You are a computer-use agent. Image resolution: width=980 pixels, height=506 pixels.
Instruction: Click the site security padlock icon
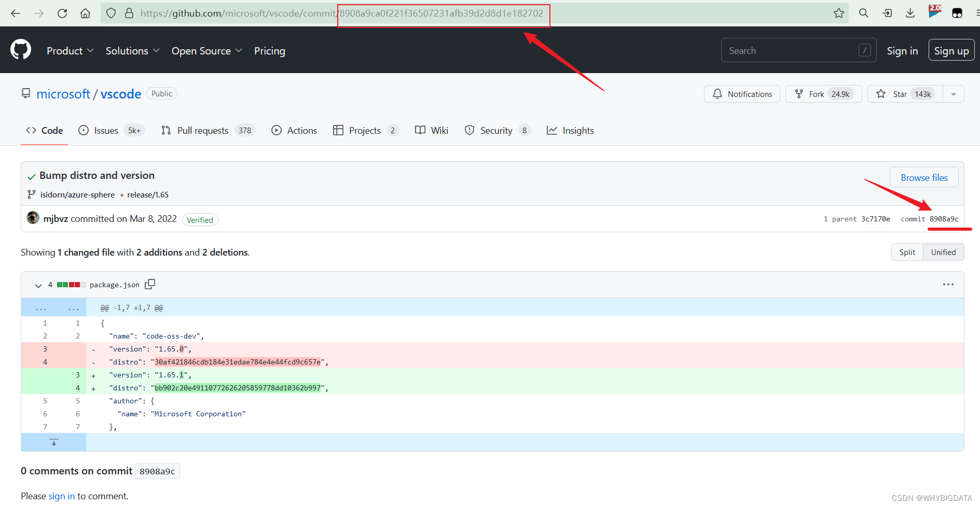[x=129, y=13]
